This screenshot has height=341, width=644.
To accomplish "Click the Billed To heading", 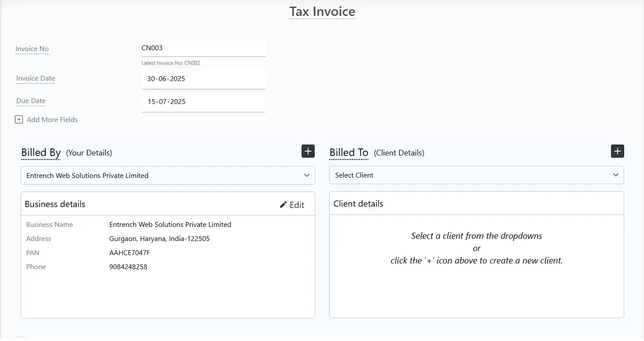I will tap(349, 152).
